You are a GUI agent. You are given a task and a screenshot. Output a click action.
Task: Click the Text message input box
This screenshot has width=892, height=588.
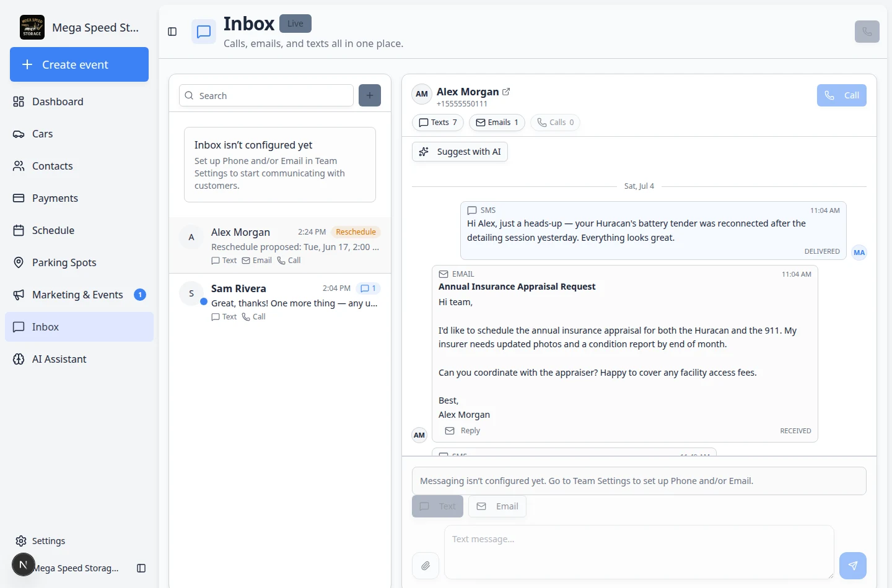click(639, 552)
